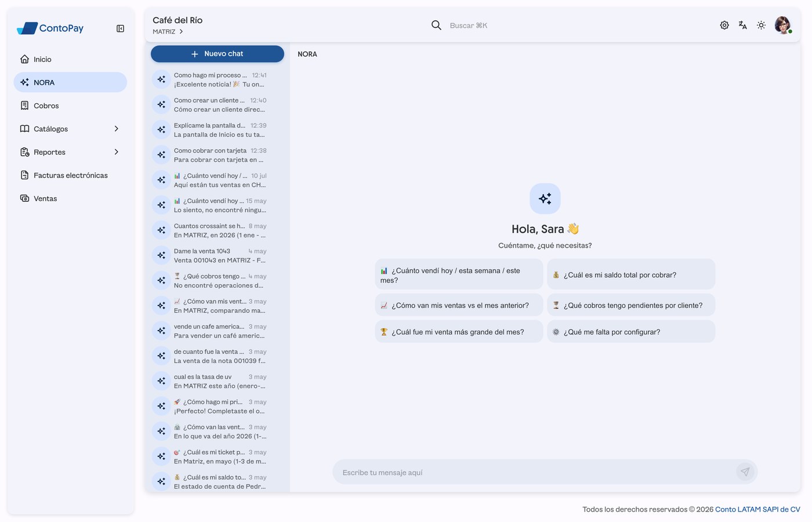Viewport: 812px width, 522px height.
Task: Collapse the sidebar panel icon
Action: point(120,28)
